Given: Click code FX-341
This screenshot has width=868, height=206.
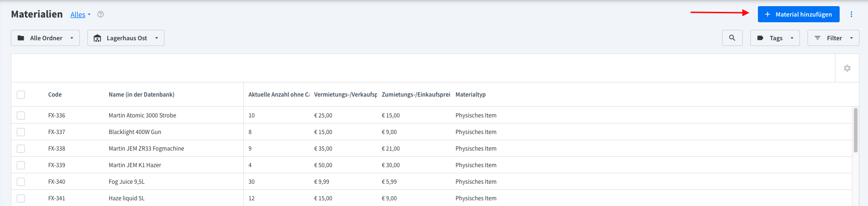Looking at the screenshot, I should click(57, 198).
